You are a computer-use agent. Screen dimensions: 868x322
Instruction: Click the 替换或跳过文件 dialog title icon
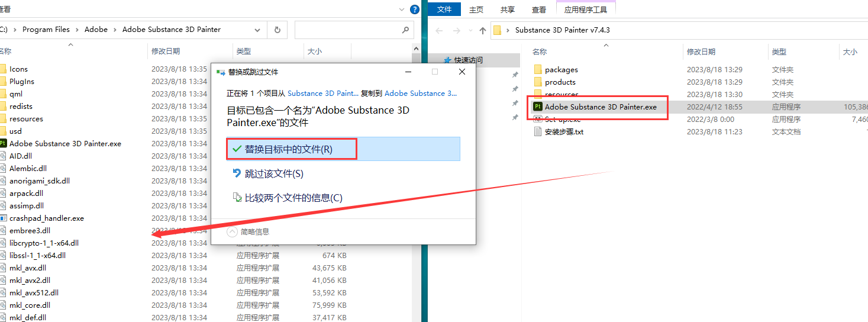[221, 72]
